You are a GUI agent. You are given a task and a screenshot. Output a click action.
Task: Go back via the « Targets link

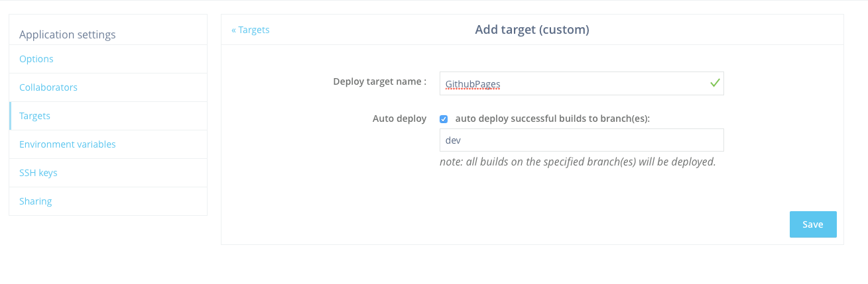[250, 30]
